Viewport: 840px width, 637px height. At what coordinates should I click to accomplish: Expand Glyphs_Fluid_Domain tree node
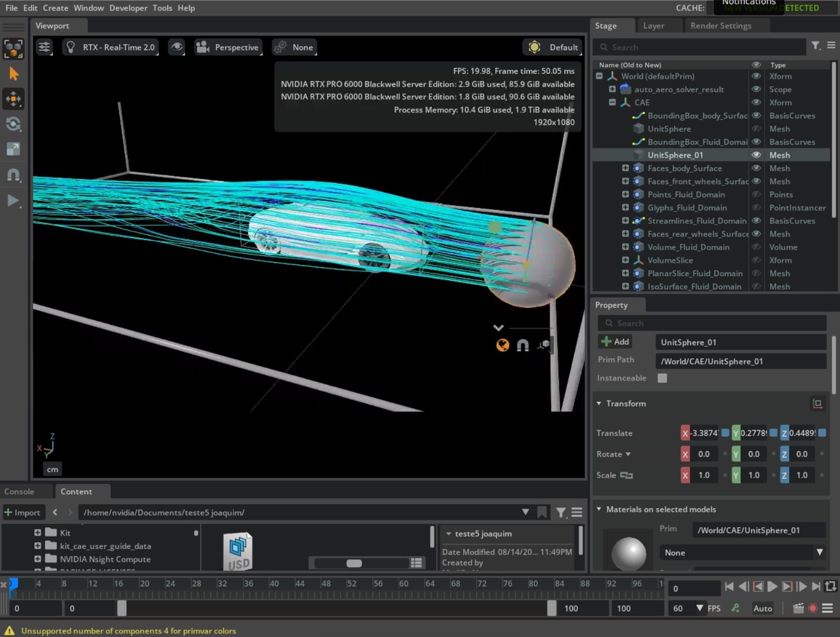click(x=626, y=207)
